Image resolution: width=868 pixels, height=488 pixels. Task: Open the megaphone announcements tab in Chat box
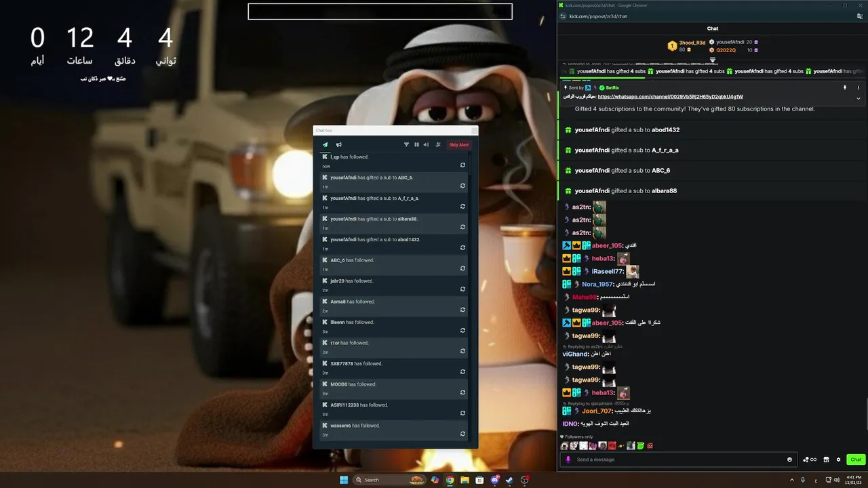click(339, 144)
